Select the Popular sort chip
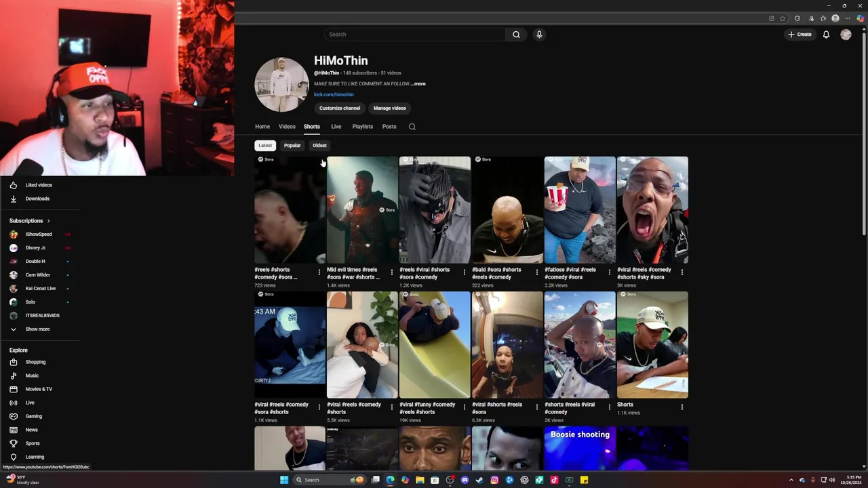Image resolution: width=868 pixels, height=488 pixels. [292, 145]
